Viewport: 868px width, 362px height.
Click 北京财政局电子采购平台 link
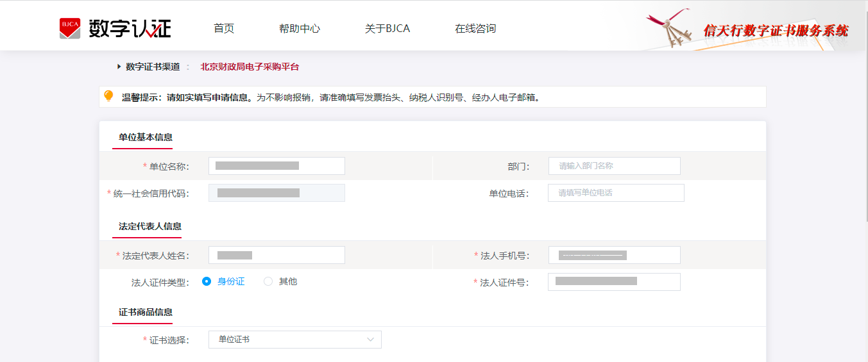coord(250,67)
